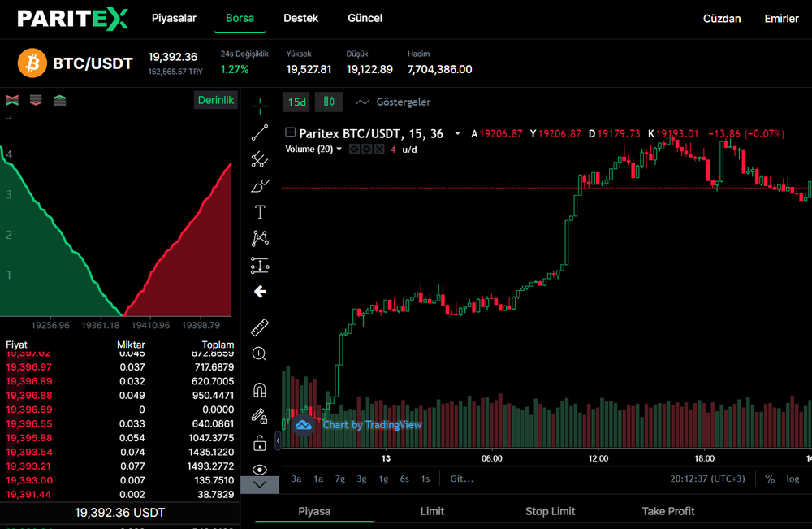
Task: Click the Fiyat column header
Action: 16,345
